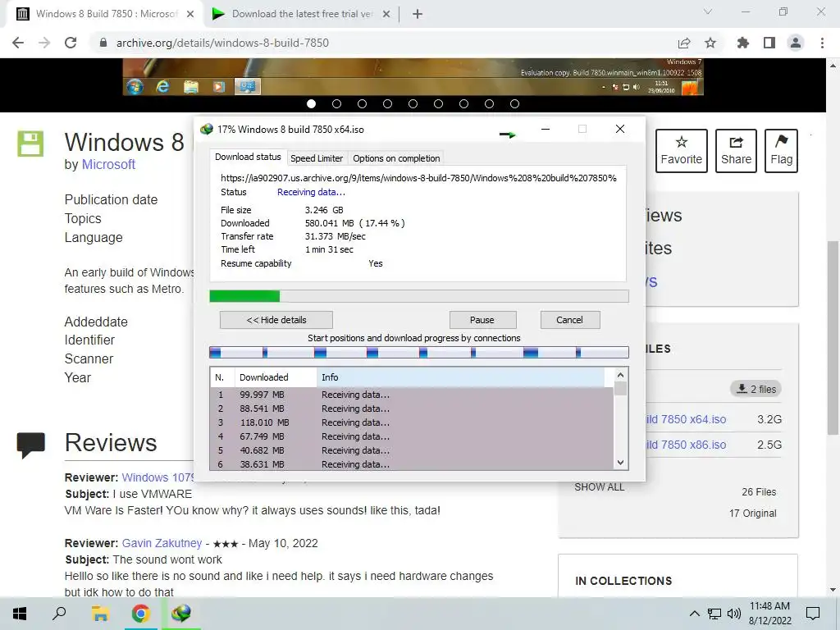Open Options on completion tab
The height and width of the screenshot is (630, 840).
[396, 158]
